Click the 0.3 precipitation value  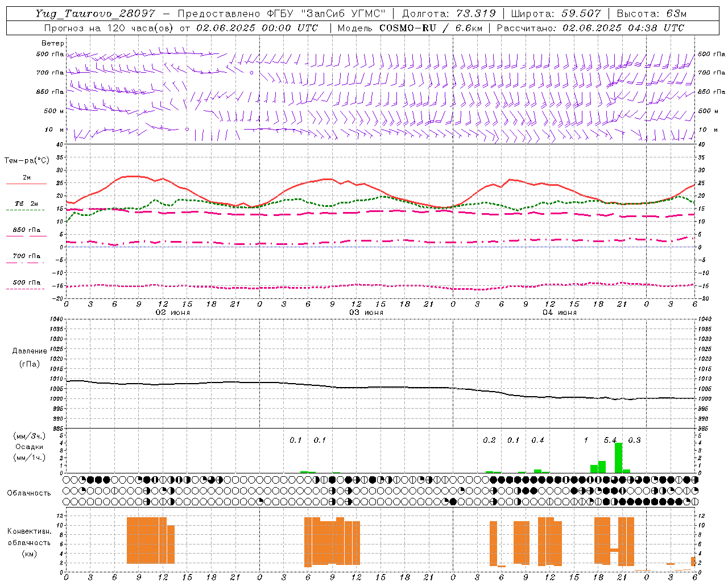(x=634, y=440)
